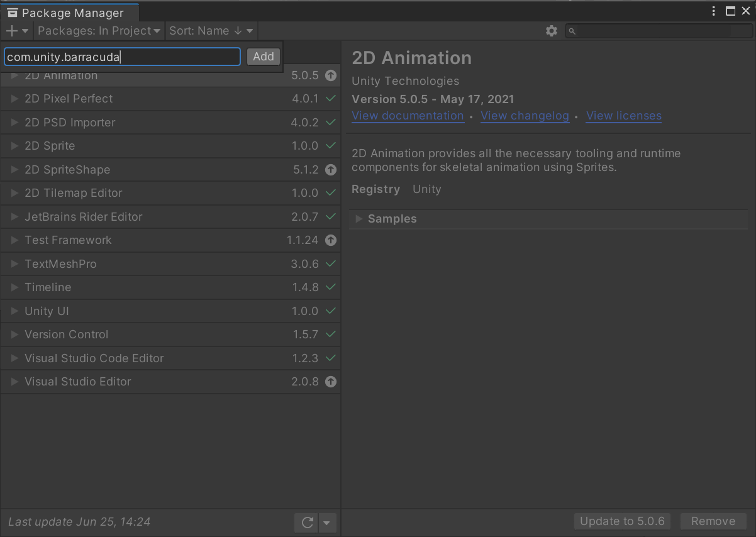
Task: Expand the 2D Pixel Perfect package entry
Action: 14,99
